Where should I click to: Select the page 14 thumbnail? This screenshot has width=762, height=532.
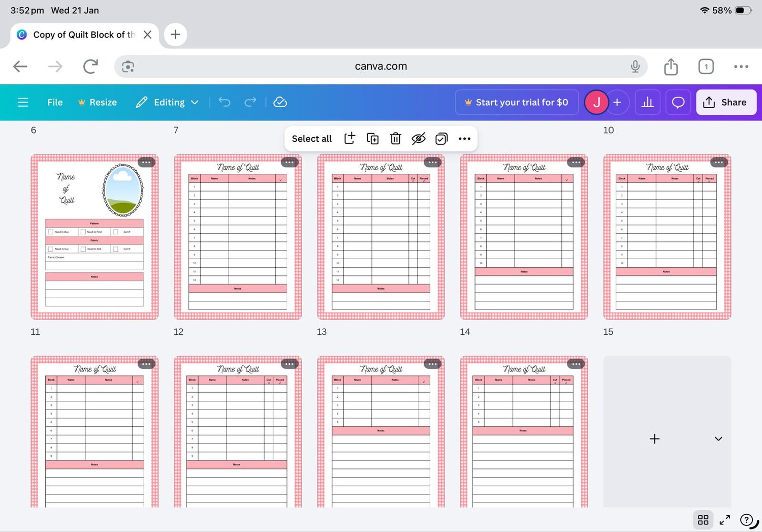524,432
